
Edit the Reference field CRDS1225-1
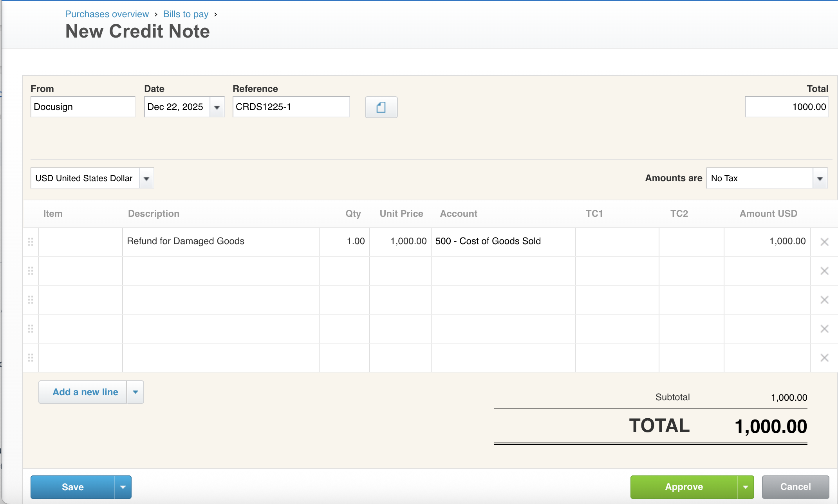[x=291, y=107]
